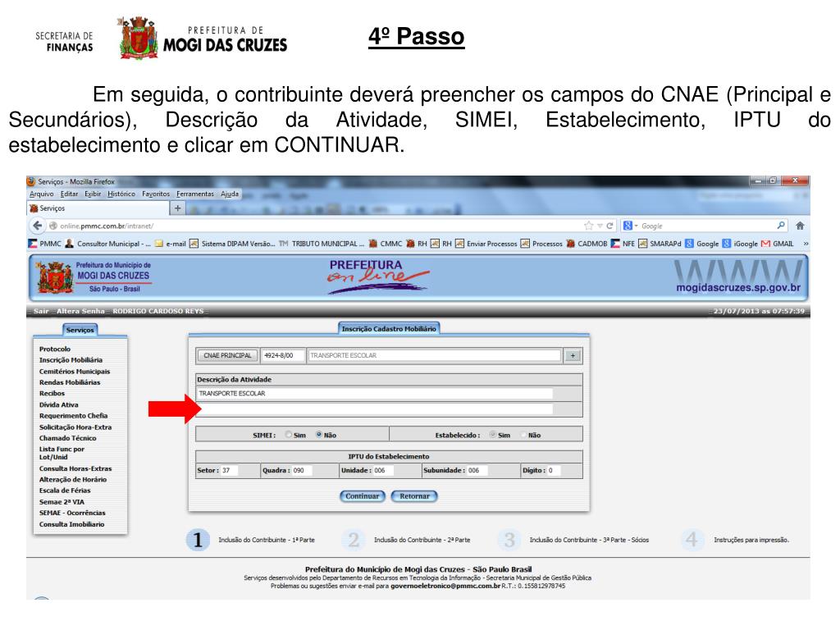Open the Favoritos menu
Viewport: 840px width, 630px height.
(x=156, y=194)
